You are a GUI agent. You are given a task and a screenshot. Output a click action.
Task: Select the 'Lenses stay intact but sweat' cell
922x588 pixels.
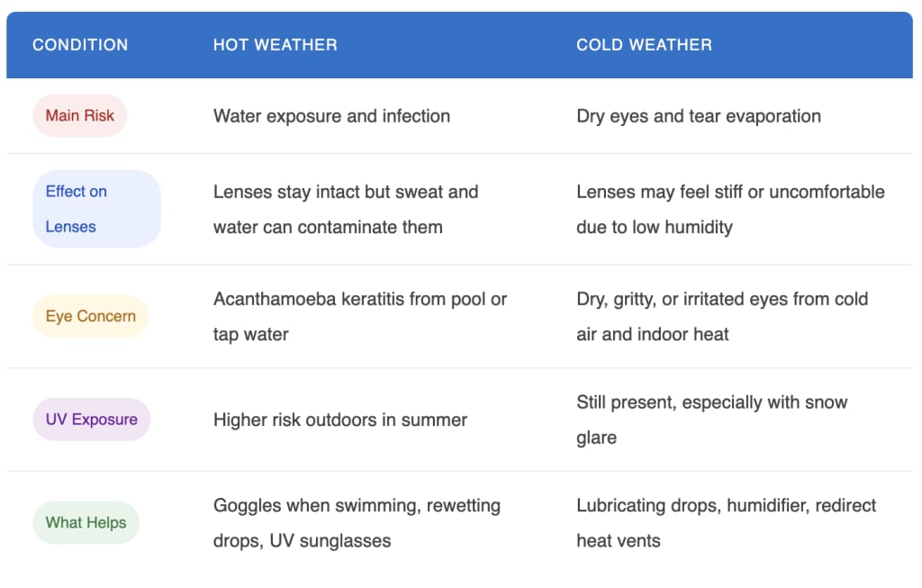point(346,209)
